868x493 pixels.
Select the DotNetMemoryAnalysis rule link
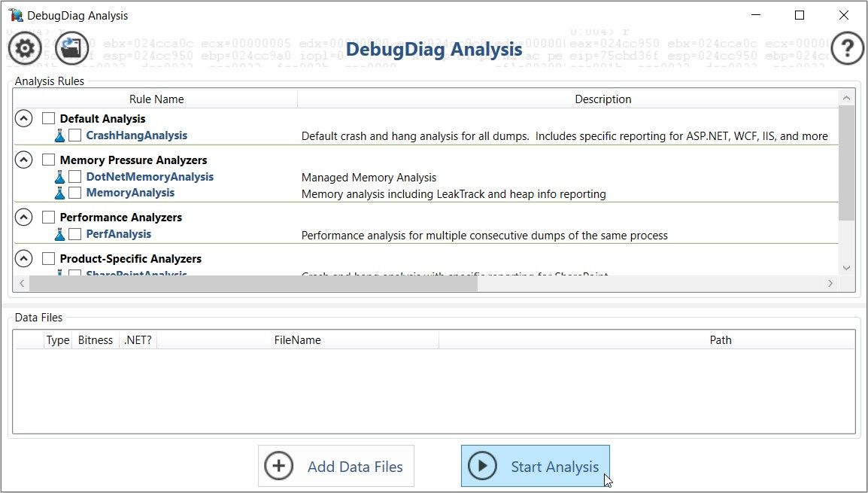pyautogui.click(x=150, y=176)
